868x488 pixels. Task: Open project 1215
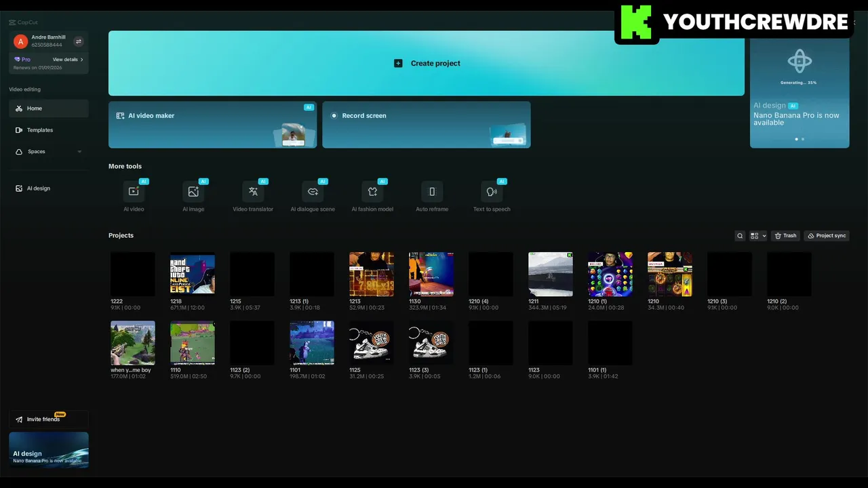(x=252, y=274)
